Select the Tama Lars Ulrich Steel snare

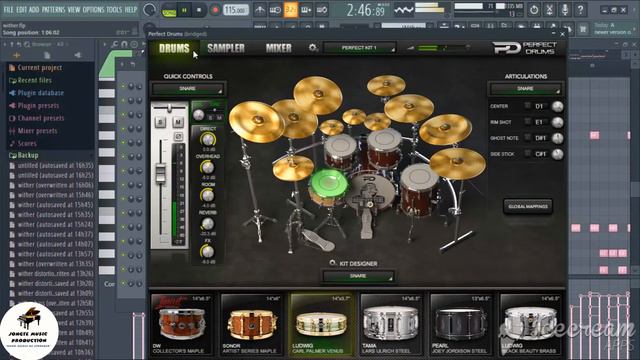pyautogui.click(x=391, y=324)
